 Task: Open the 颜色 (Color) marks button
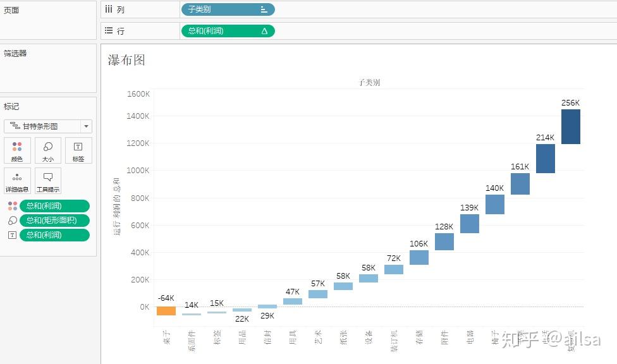pyautogui.click(x=17, y=150)
